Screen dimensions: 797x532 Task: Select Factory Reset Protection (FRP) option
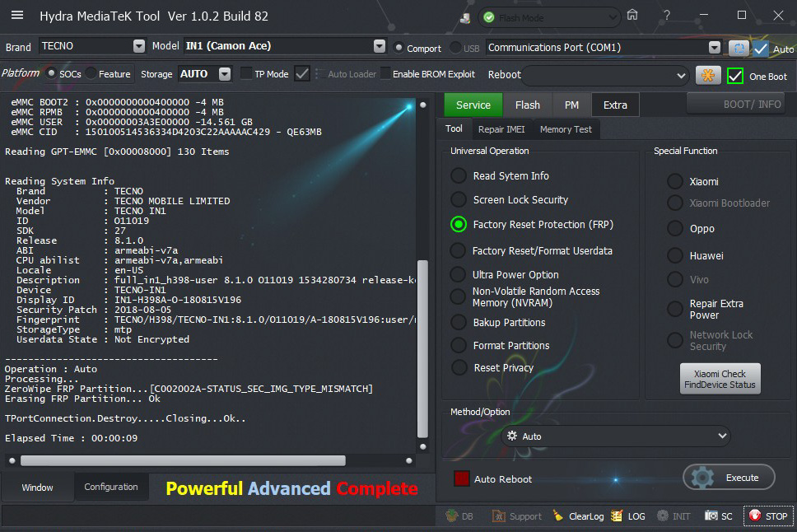[459, 224]
